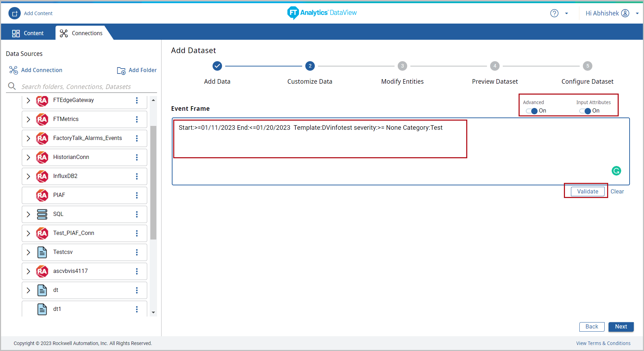Switch to the Connections tab
The image size is (644, 351).
(x=82, y=33)
